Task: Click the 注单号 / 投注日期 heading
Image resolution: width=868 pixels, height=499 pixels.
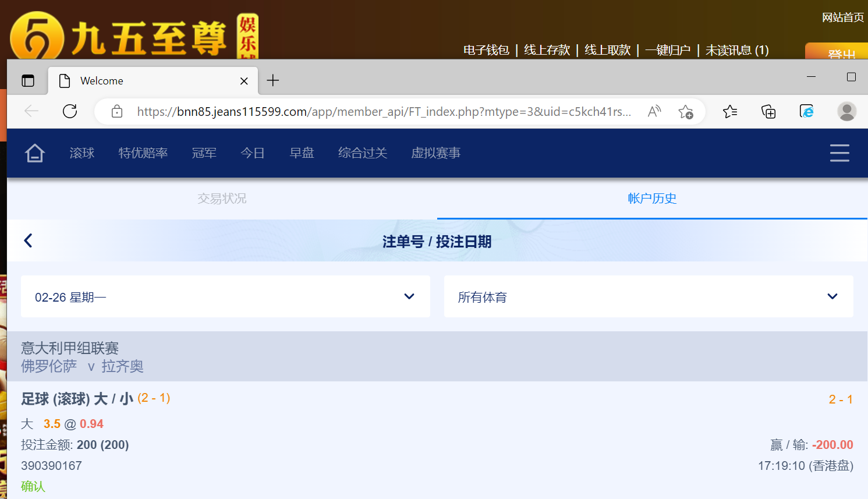Action: coord(437,241)
